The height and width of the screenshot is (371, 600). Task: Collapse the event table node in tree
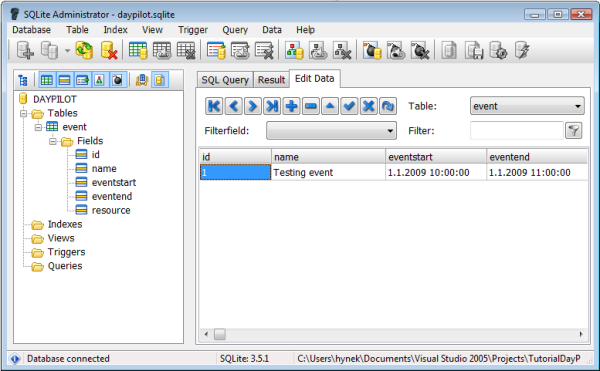38,127
